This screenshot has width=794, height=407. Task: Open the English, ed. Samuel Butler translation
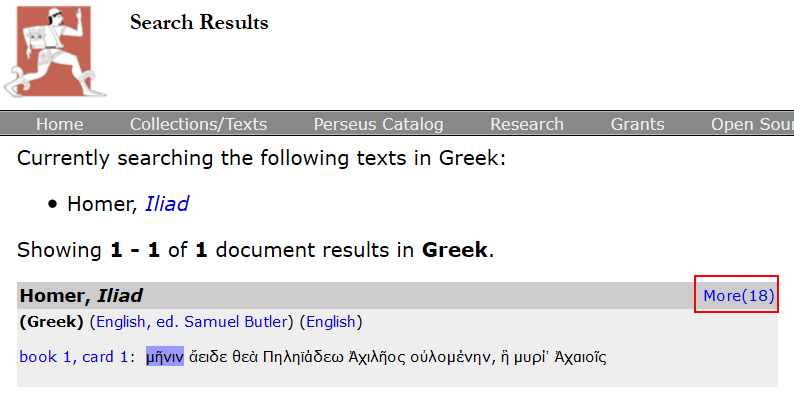point(192,322)
